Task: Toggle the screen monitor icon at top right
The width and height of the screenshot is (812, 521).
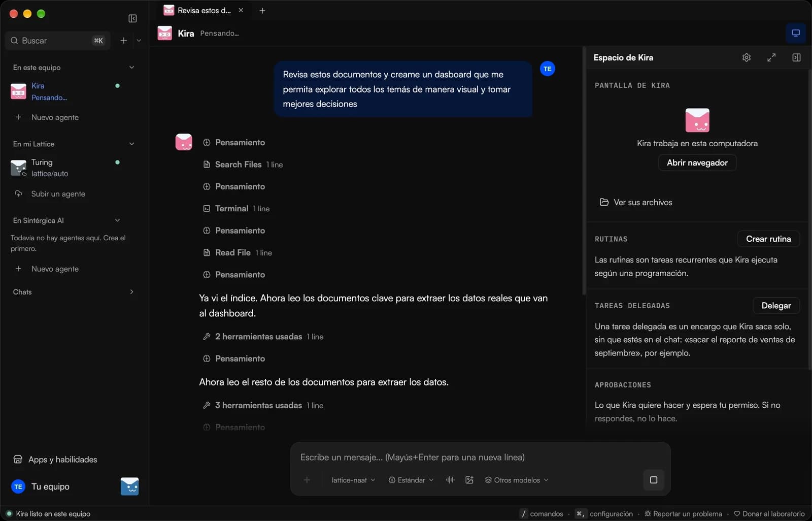Action: pyautogui.click(x=796, y=33)
